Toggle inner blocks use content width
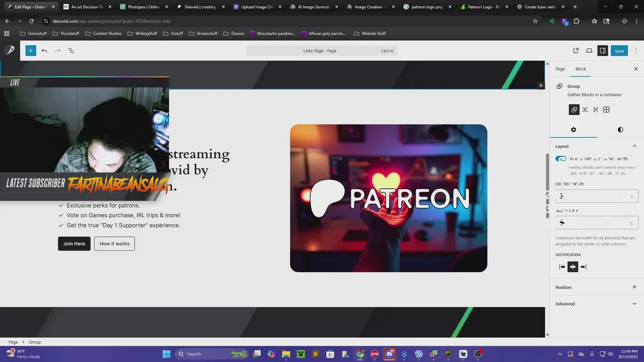This screenshot has height=362, width=644. (561, 159)
